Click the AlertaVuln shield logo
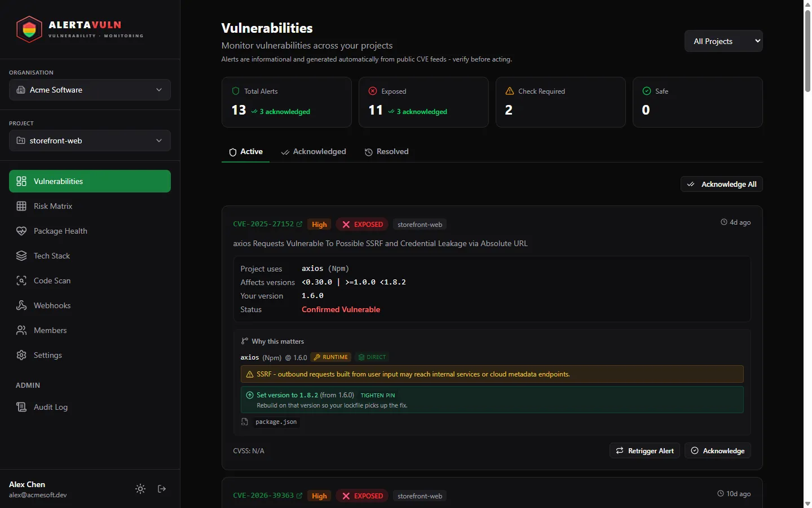The width and height of the screenshot is (812, 508). coord(29,29)
